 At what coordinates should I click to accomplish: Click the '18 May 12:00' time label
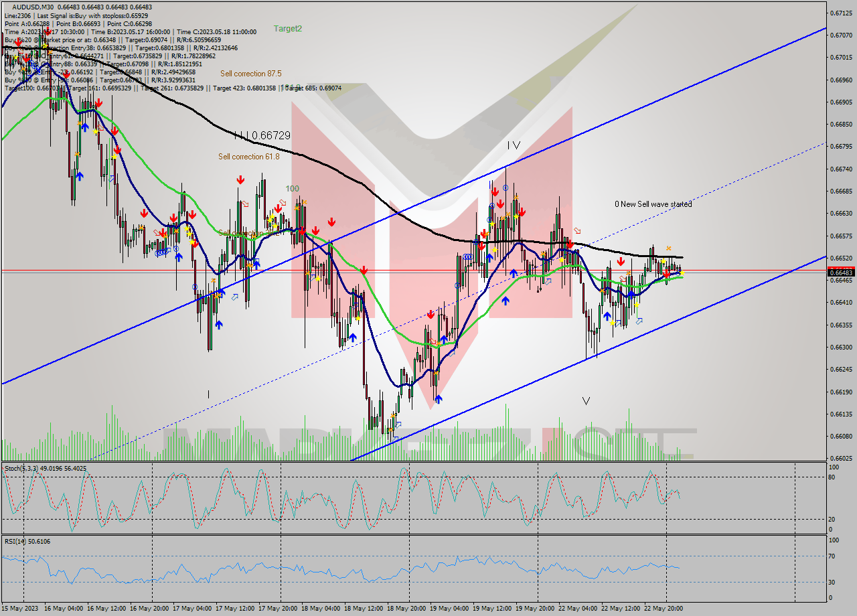pos(364,609)
